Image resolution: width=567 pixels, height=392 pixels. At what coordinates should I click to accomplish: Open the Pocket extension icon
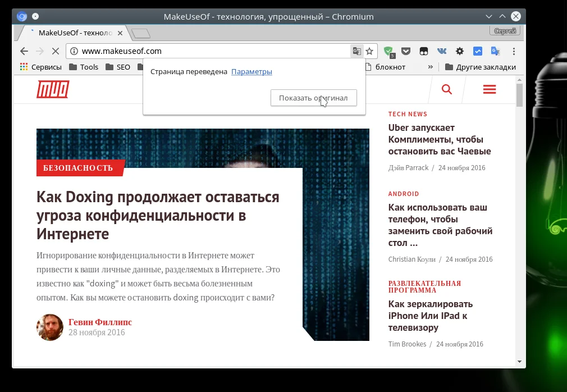point(406,51)
